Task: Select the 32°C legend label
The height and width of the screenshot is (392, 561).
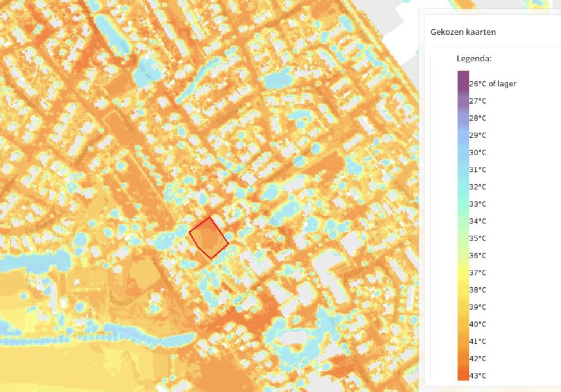Action: (478, 186)
